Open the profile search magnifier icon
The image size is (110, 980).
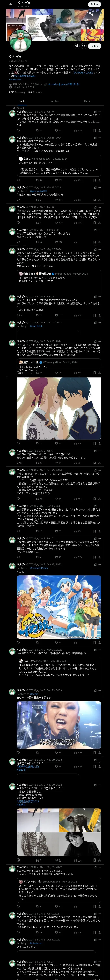tap(84, 46)
